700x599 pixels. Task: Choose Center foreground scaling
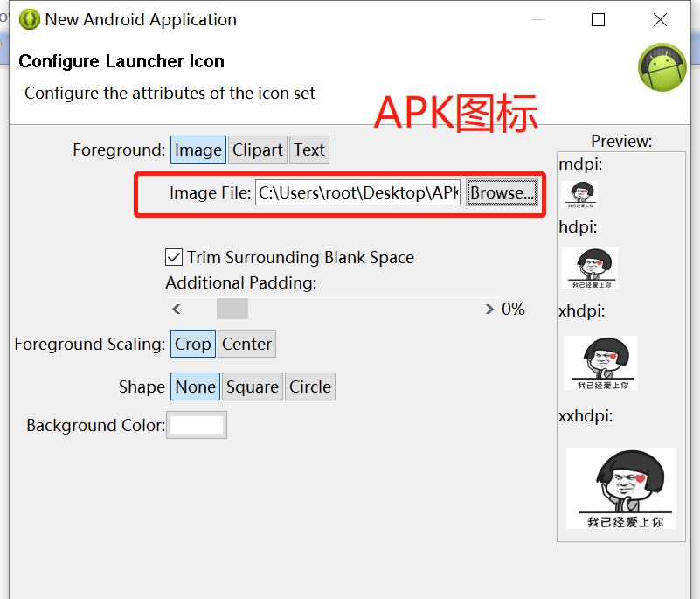coord(246,344)
